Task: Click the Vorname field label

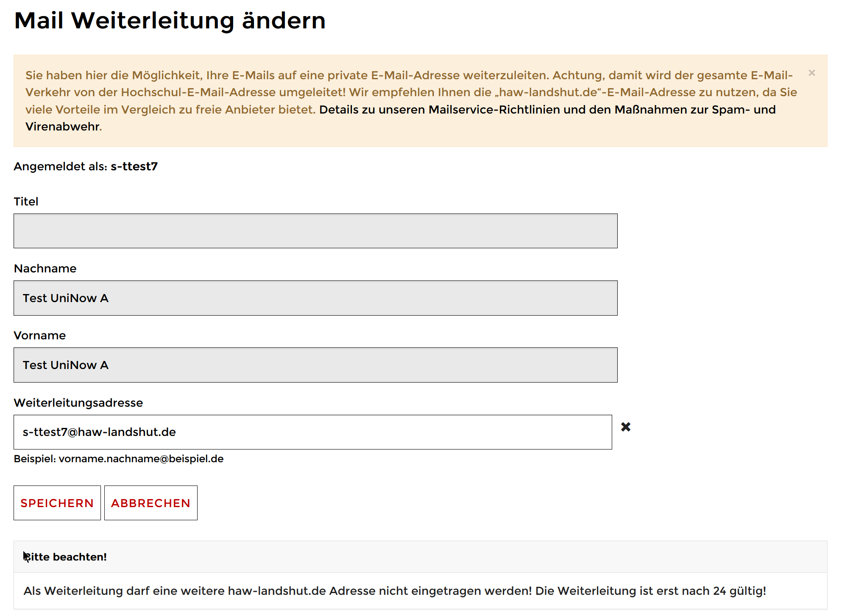Action: click(39, 335)
